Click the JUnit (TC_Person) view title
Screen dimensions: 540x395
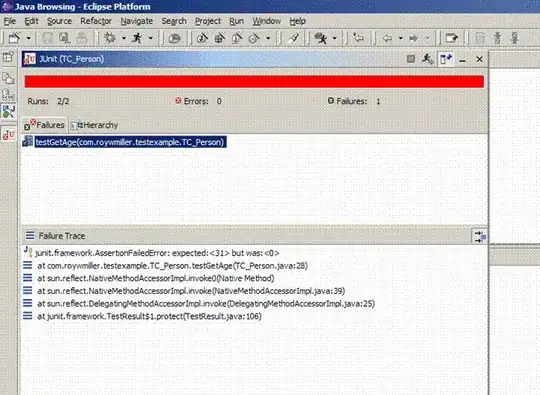coord(72,59)
